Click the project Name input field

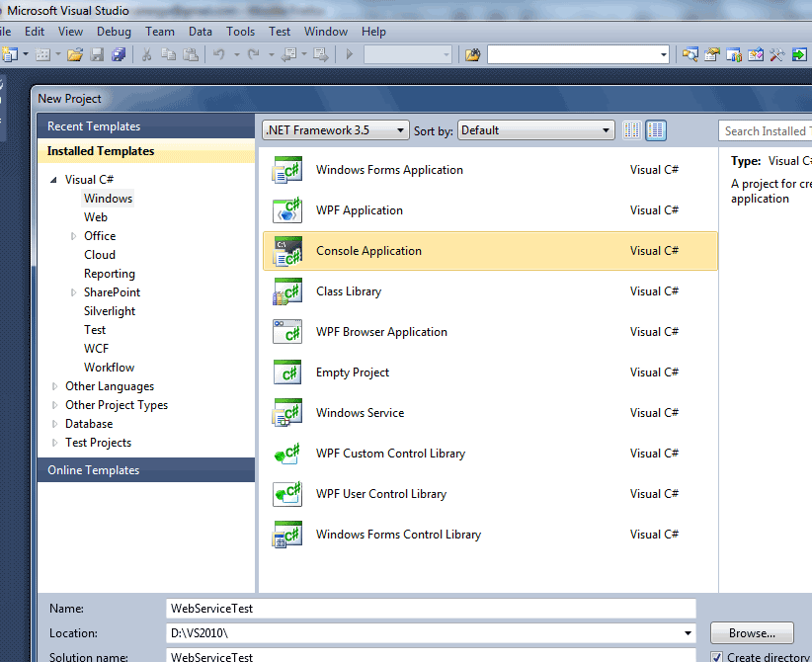431,608
